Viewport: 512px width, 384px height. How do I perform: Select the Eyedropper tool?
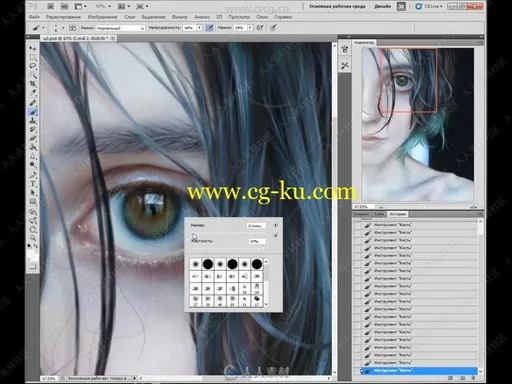(x=33, y=92)
